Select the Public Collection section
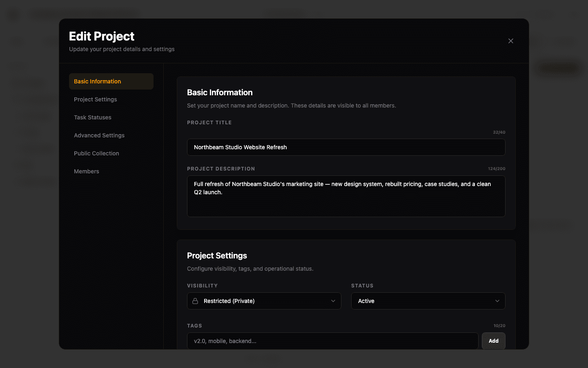This screenshot has height=368, width=588. click(96, 153)
